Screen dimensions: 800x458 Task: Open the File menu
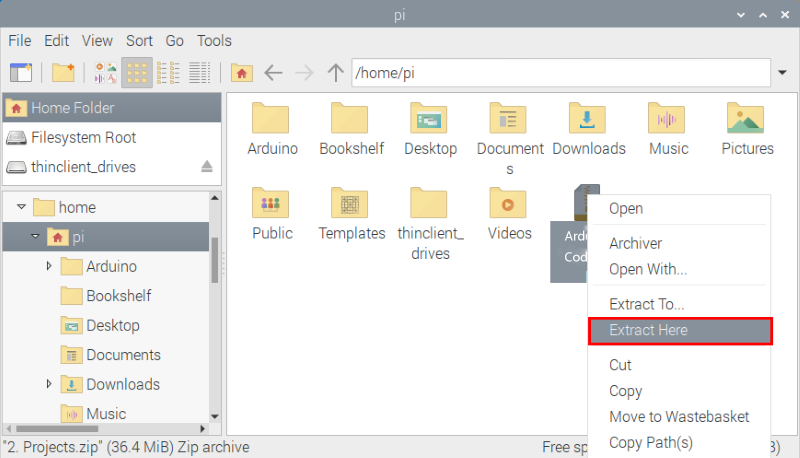20,41
